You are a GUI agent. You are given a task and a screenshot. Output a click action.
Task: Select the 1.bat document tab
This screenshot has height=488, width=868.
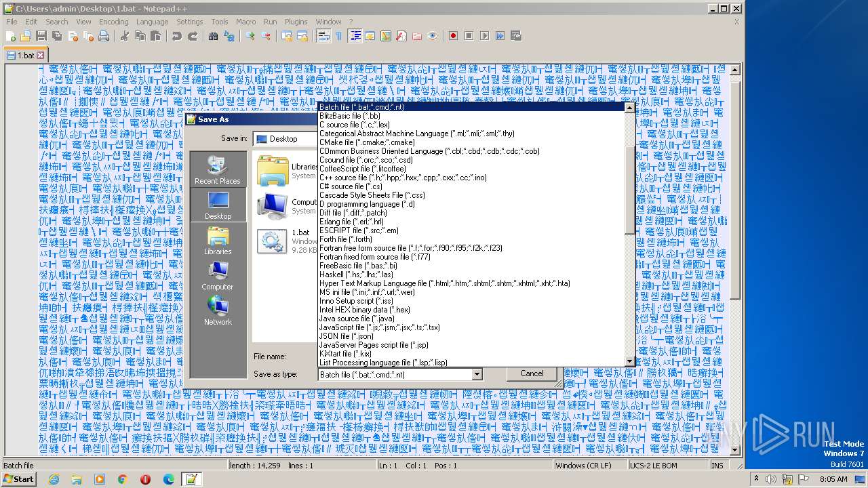tap(25, 55)
